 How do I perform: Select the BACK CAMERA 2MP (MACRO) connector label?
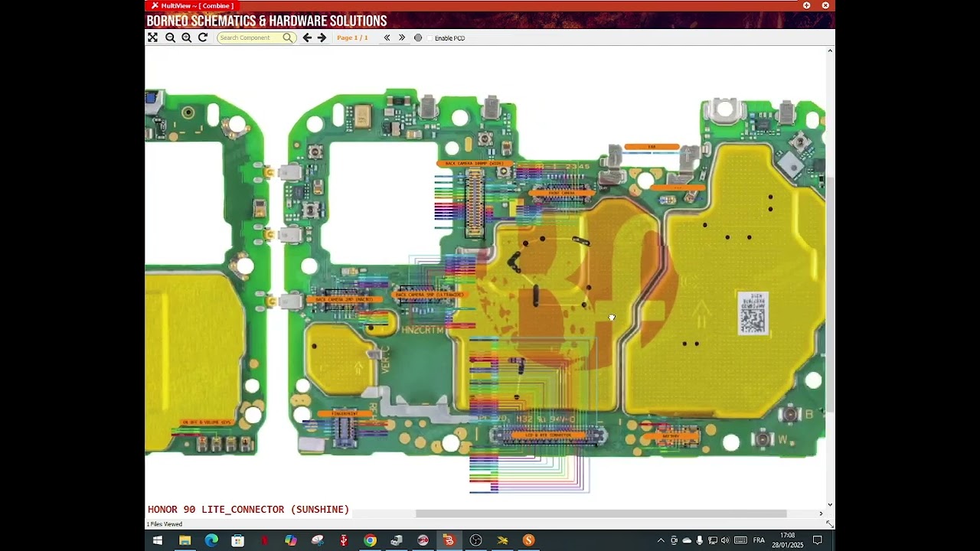[x=343, y=299]
